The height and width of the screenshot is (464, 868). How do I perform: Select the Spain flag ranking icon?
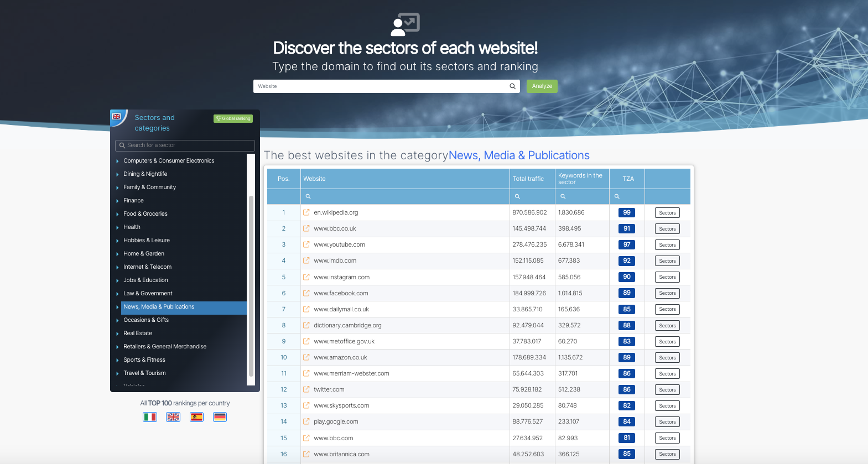pyautogui.click(x=196, y=417)
